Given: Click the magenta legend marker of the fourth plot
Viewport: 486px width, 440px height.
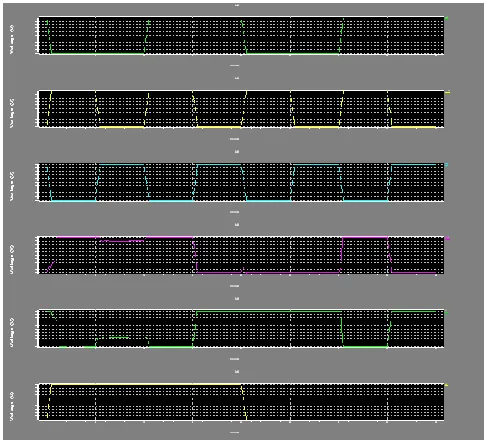Looking at the screenshot, I should [x=447, y=238].
